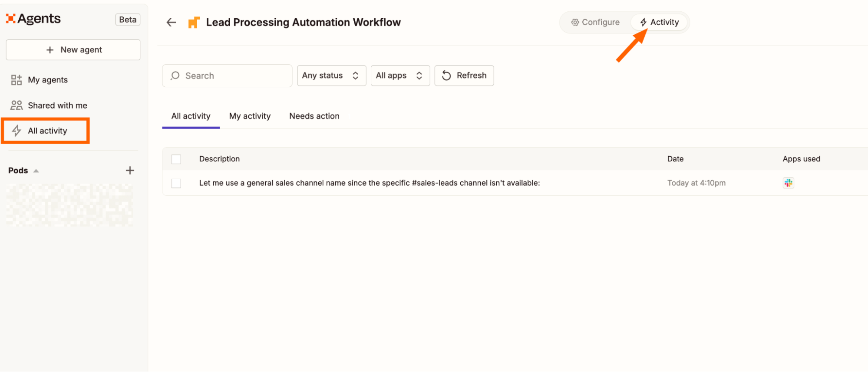Click the orange agent avatar icon

tap(194, 23)
